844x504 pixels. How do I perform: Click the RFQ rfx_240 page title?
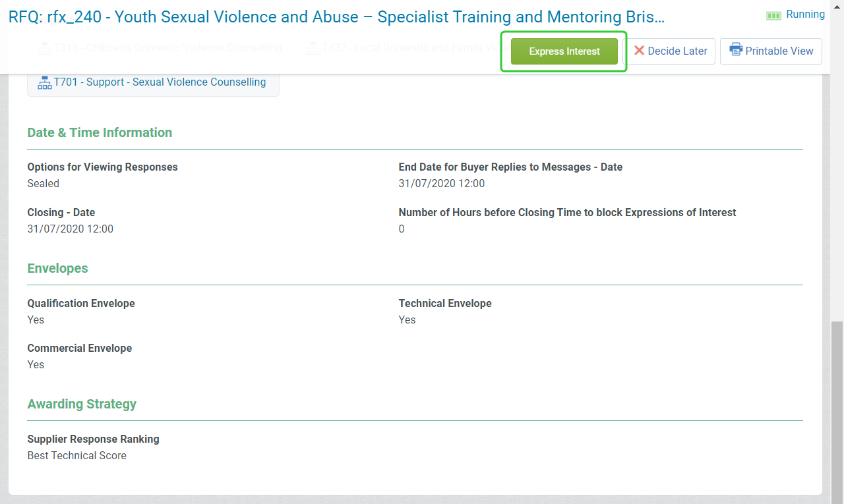point(336,17)
